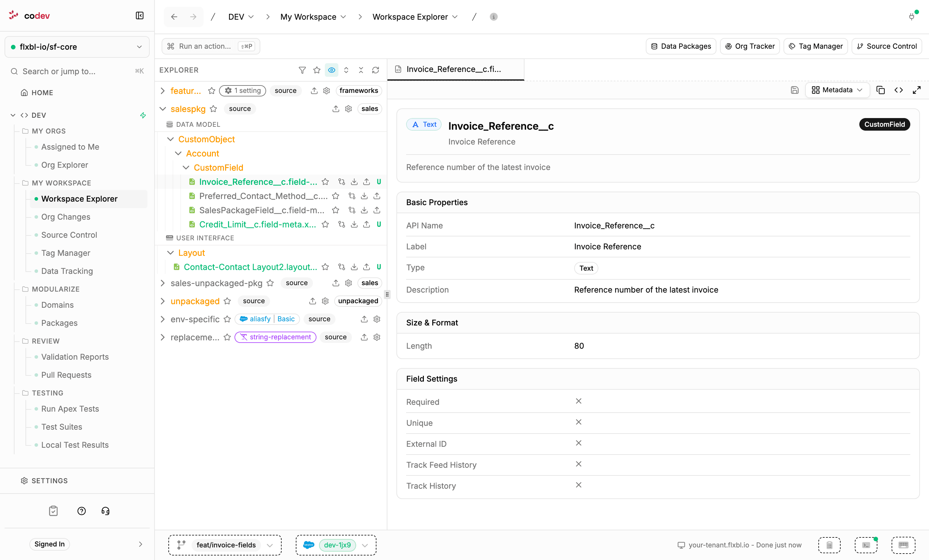Open the feat/invoice-fields branch dropdown
Viewport: 929px width, 560px height.
[225, 545]
